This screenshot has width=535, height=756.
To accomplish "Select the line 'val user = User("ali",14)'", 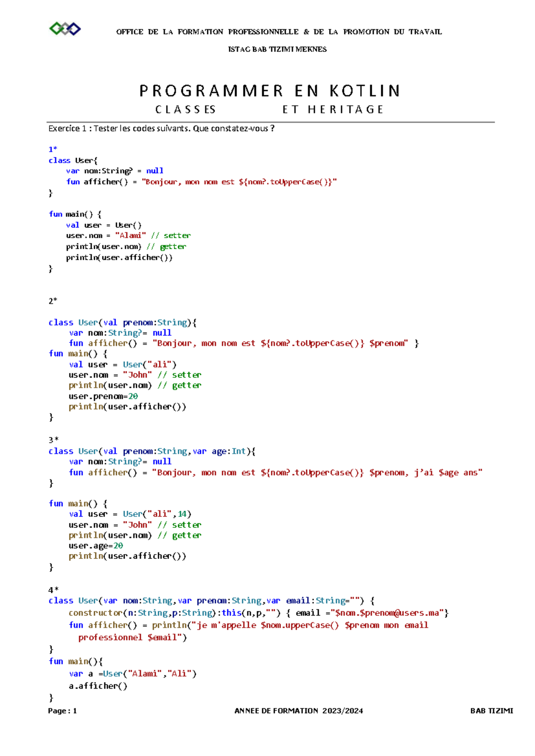I will (x=130, y=514).
